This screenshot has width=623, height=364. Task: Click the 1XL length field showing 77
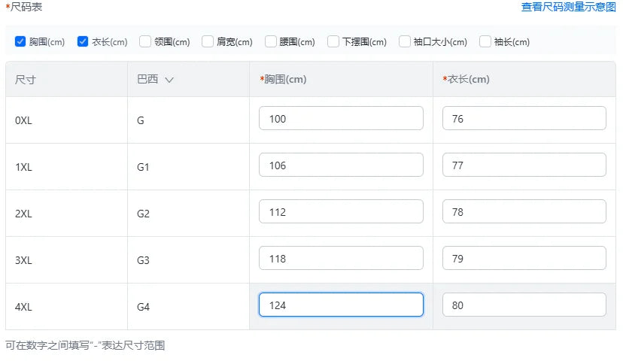524,165
